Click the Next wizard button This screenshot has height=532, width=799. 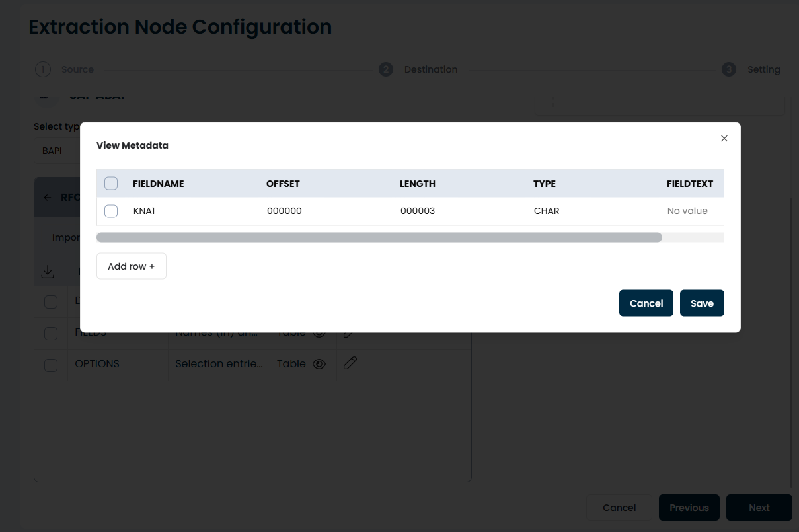point(759,508)
